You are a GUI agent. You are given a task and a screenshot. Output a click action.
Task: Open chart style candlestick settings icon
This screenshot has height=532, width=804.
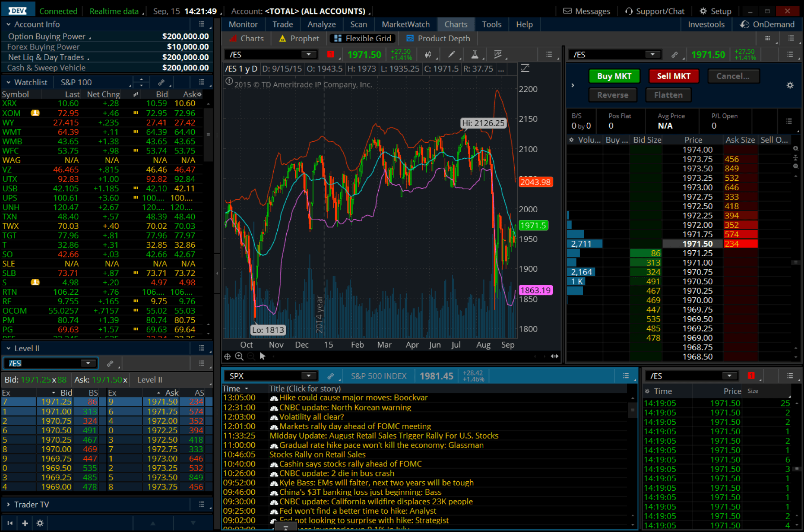[428, 55]
